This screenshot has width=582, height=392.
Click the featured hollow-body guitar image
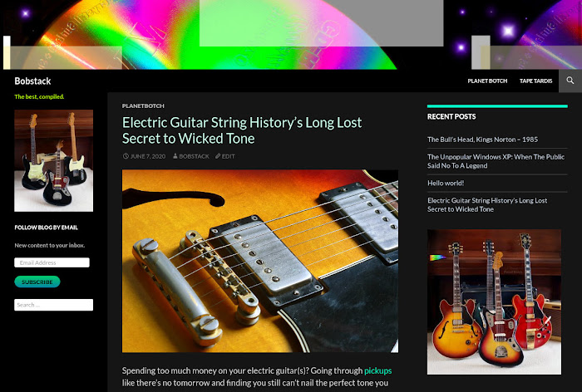pyautogui.click(x=260, y=261)
